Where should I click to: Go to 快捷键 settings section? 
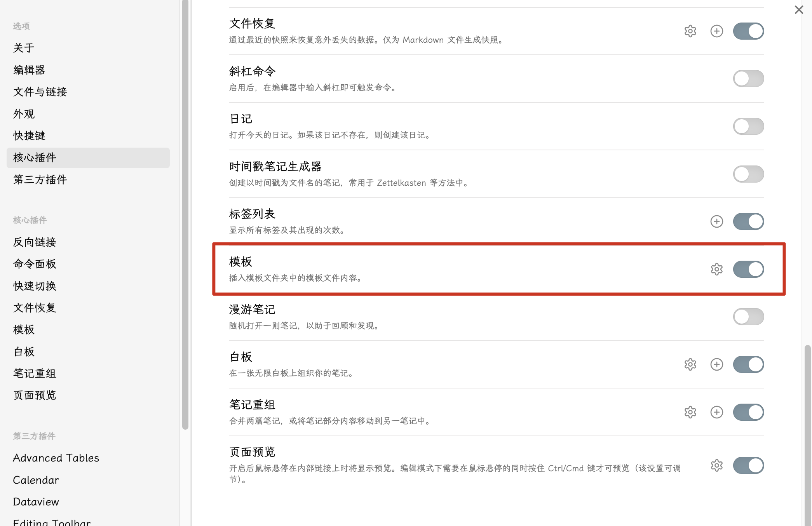pos(29,136)
